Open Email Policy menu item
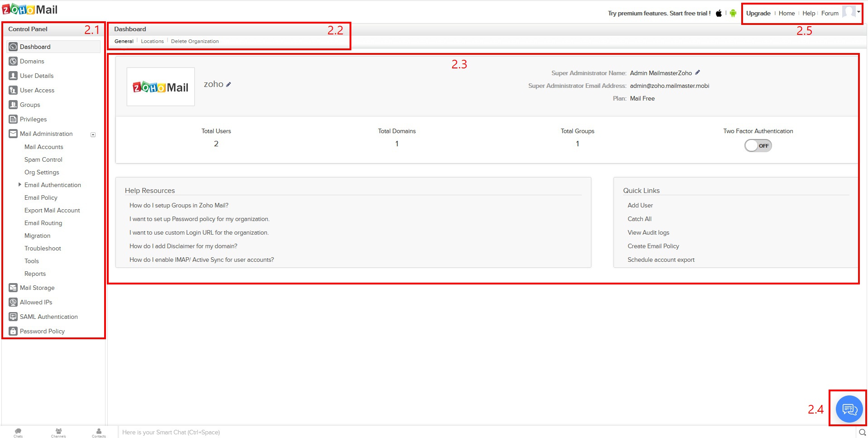This screenshot has width=868, height=438. 41,197
